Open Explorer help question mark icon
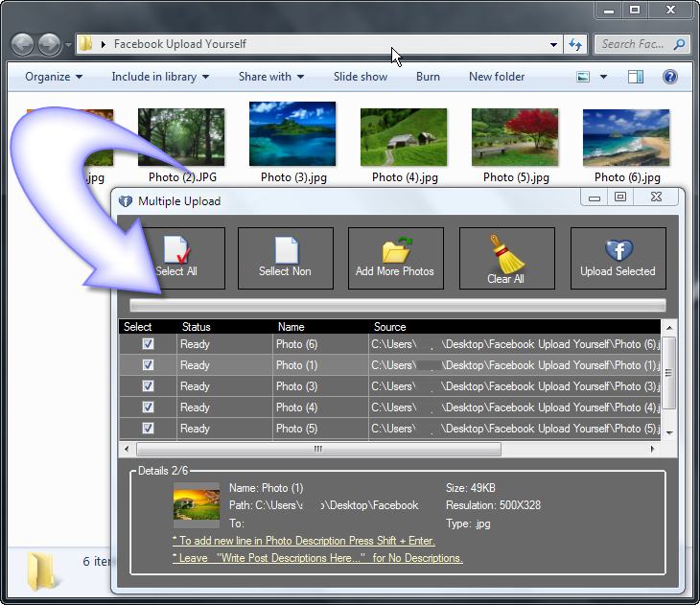This screenshot has width=700, height=605. [669, 77]
